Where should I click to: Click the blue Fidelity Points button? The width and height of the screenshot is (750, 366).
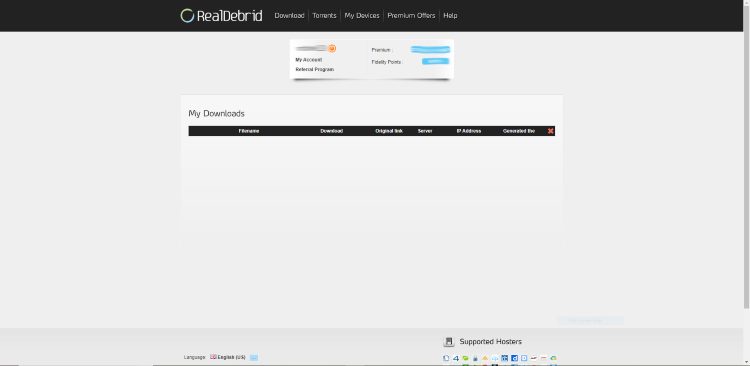435,61
